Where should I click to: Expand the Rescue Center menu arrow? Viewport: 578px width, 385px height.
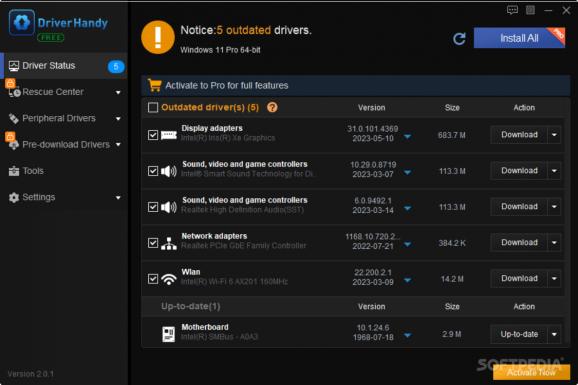[118, 92]
